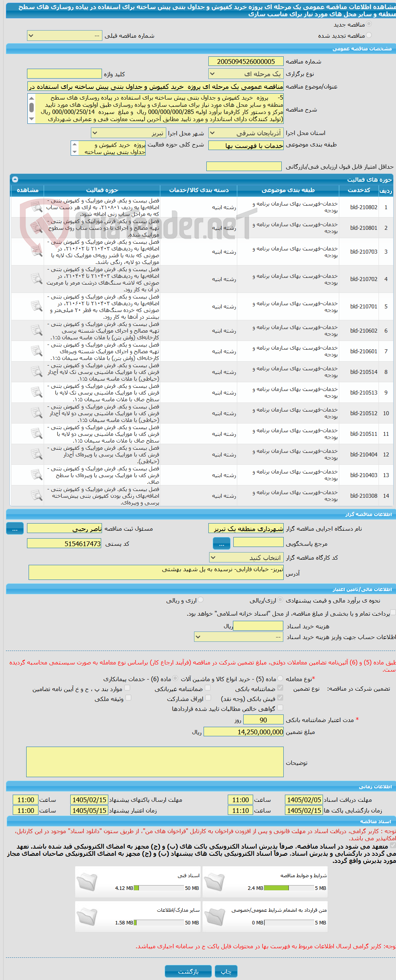Open view icon for row bld-210702

click(x=37, y=279)
